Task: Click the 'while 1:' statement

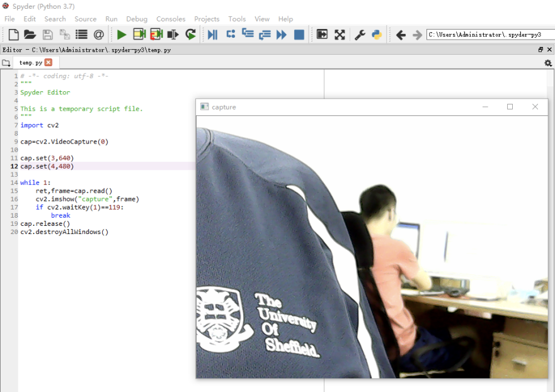Action: (x=35, y=182)
